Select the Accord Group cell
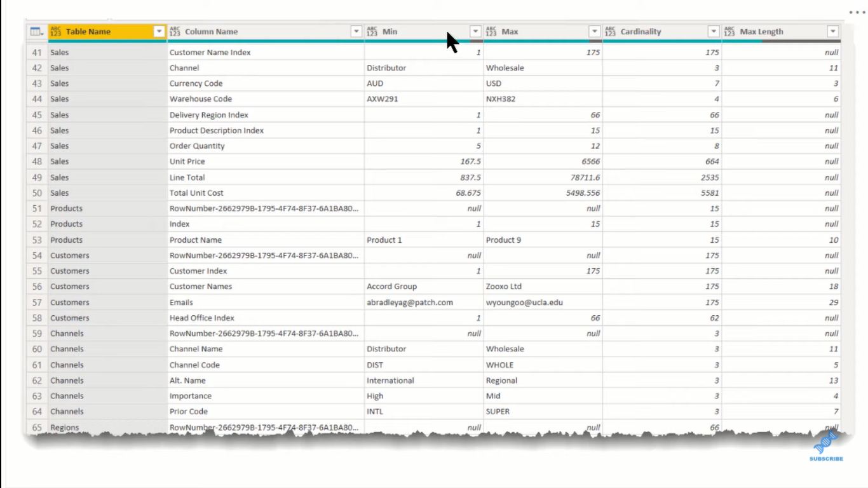Viewport: 868px width, 488px height. [424, 287]
